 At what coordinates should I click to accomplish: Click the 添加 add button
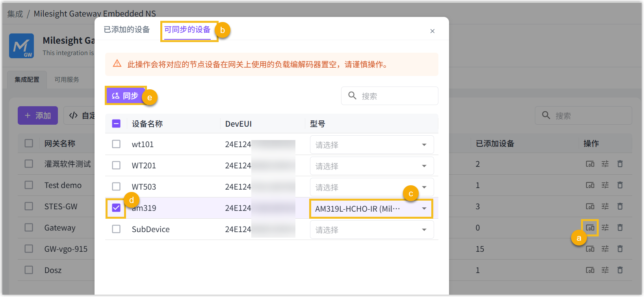[x=38, y=116]
